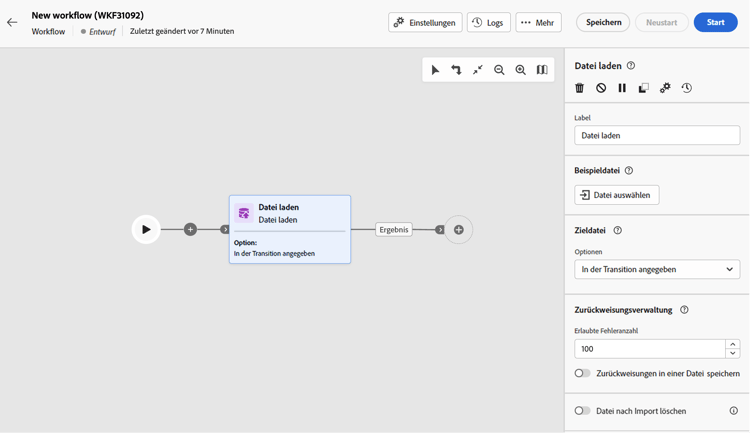750x433 pixels.
Task: Delete the activity with the trash icon
Action: click(x=580, y=88)
